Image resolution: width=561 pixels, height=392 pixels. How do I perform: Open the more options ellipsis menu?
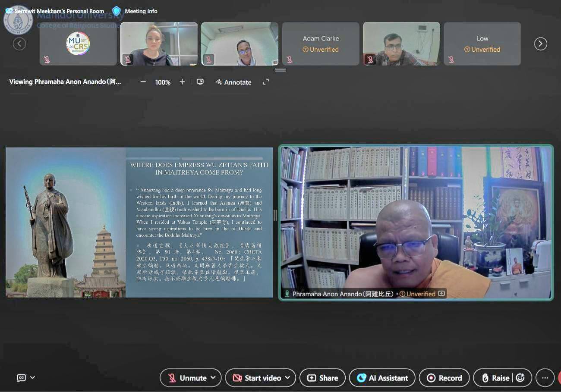pos(545,378)
